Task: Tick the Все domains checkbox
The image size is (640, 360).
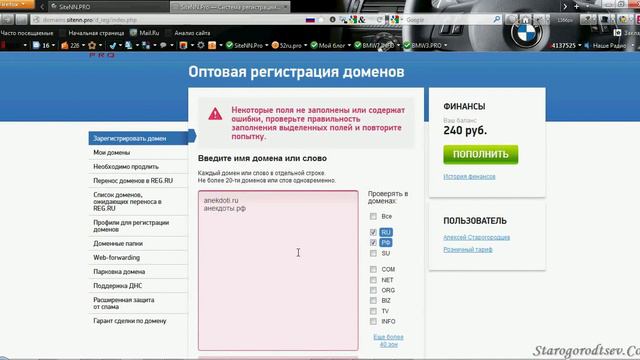Action: pos(373,216)
